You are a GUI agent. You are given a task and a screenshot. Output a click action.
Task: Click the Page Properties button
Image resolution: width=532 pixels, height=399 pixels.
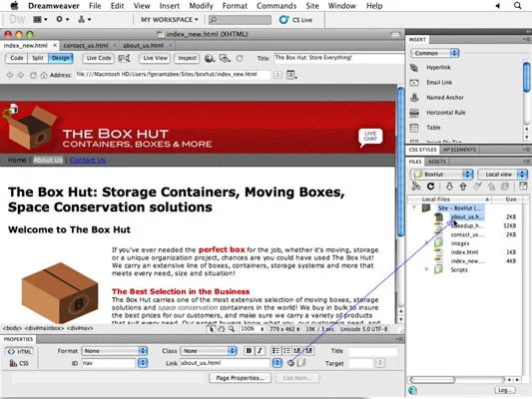241,378
